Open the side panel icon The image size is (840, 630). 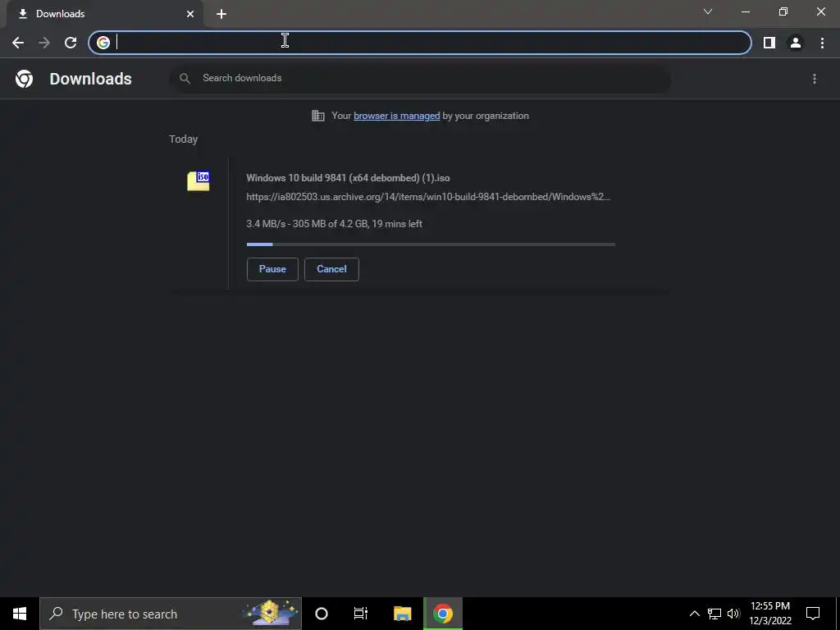pos(769,43)
